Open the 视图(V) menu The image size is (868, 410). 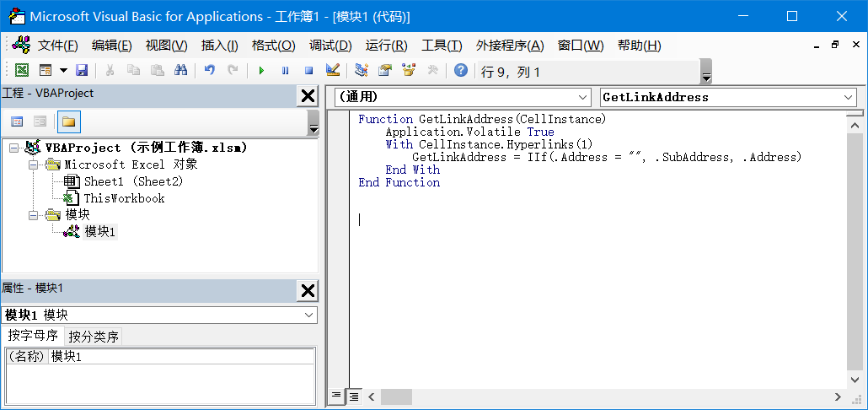pos(167,46)
